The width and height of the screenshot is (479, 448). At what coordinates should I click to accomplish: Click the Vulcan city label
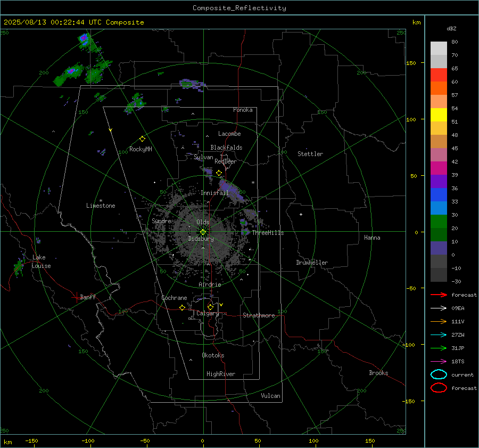(x=270, y=396)
